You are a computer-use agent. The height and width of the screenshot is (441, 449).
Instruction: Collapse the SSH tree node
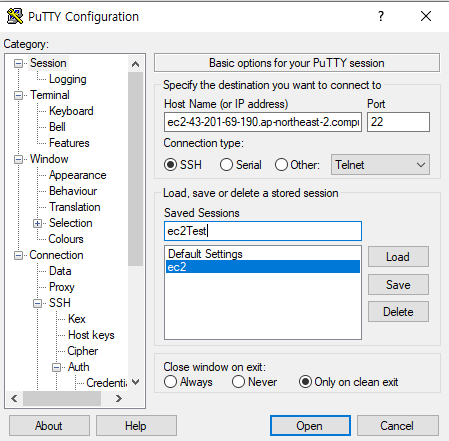click(37, 303)
